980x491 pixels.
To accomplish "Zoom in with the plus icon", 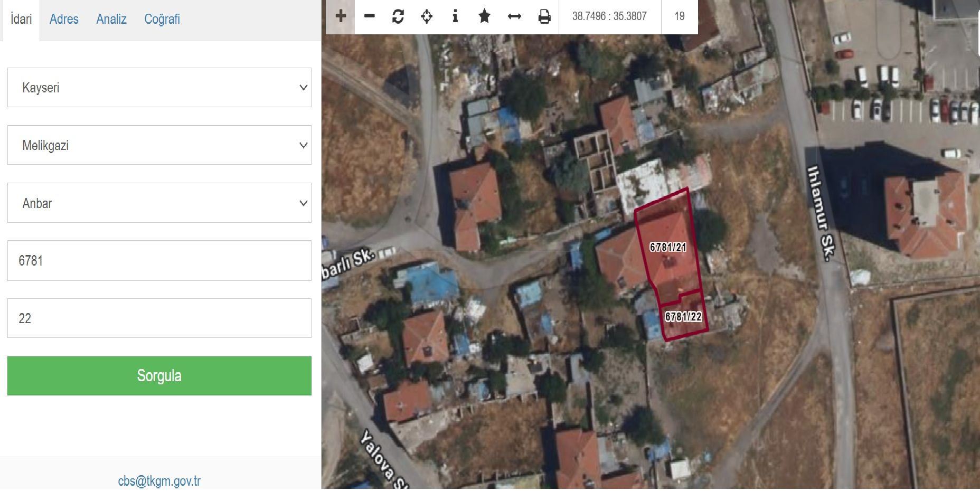I will click(341, 16).
